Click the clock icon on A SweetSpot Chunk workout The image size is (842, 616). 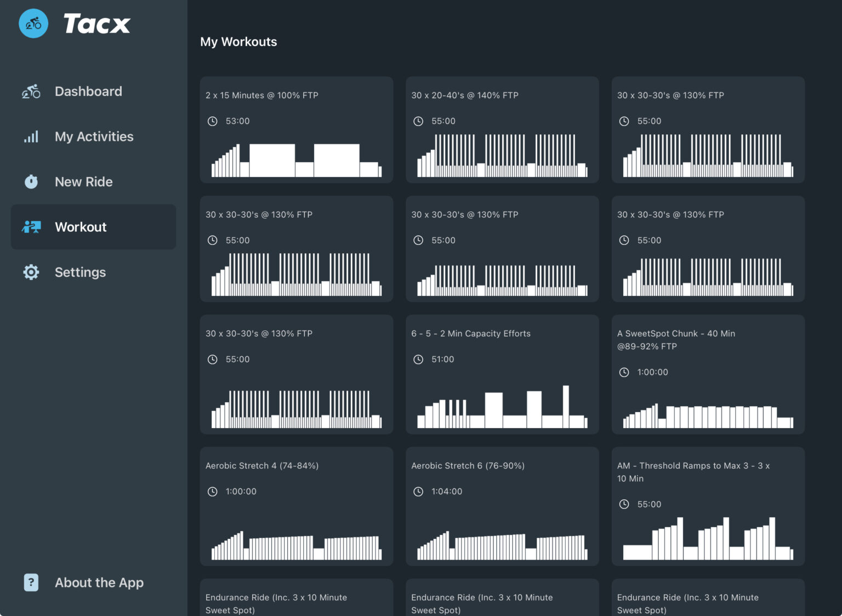point(624,372)
